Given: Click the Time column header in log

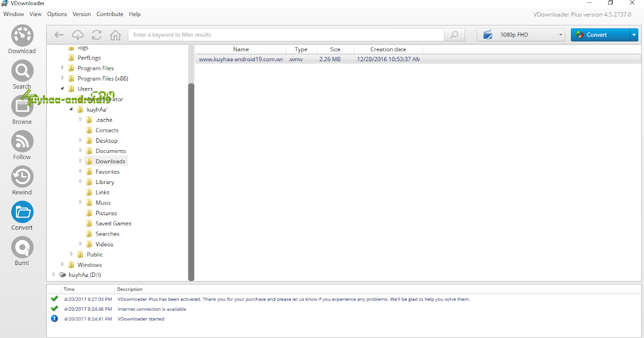Looking at the screenshot, I should pyautogui.click(x=89, y=289).
